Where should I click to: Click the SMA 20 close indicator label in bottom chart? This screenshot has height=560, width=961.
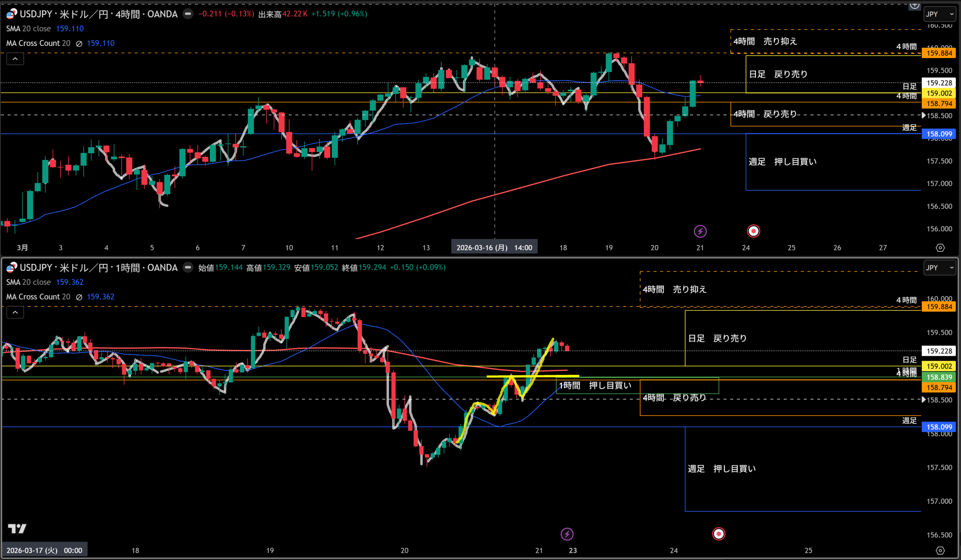(x=29, y=282)
